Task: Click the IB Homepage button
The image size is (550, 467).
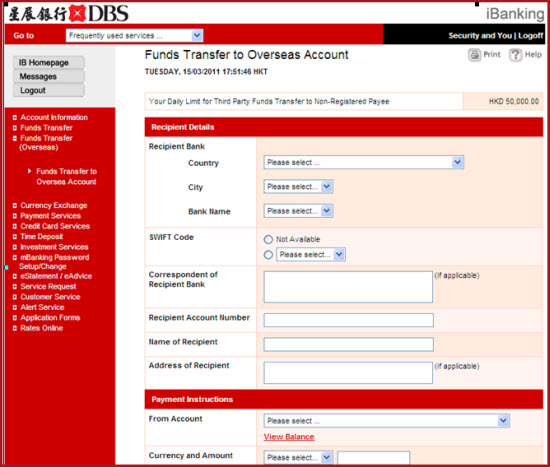Action: (49, 62)
